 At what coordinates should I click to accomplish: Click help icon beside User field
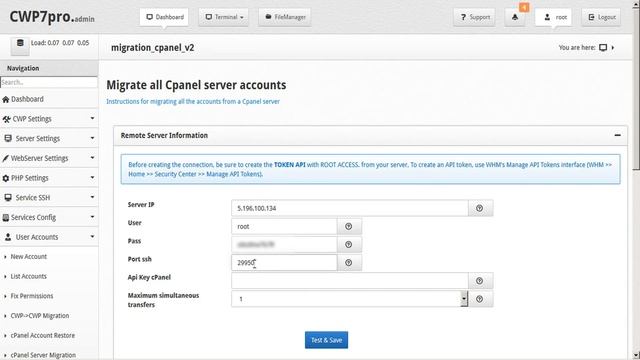pos(349,226)
